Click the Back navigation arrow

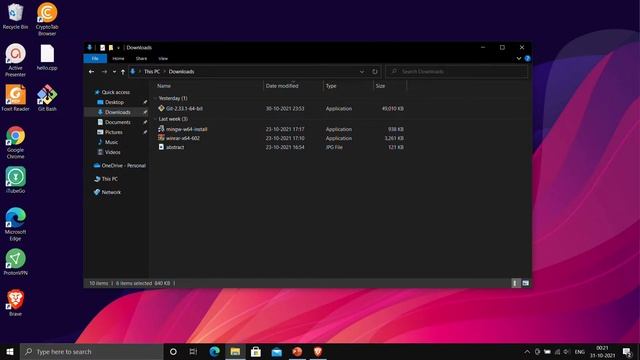(91, 71)
